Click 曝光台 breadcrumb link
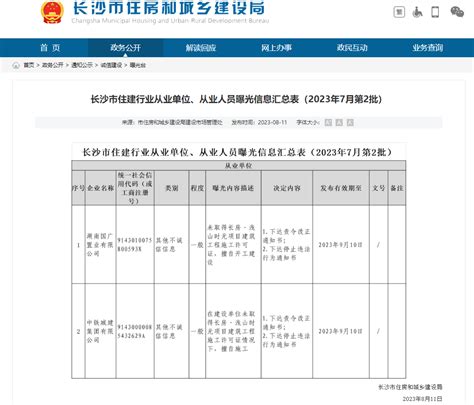Viewport: 474px width, 405px height. [138, 65]
